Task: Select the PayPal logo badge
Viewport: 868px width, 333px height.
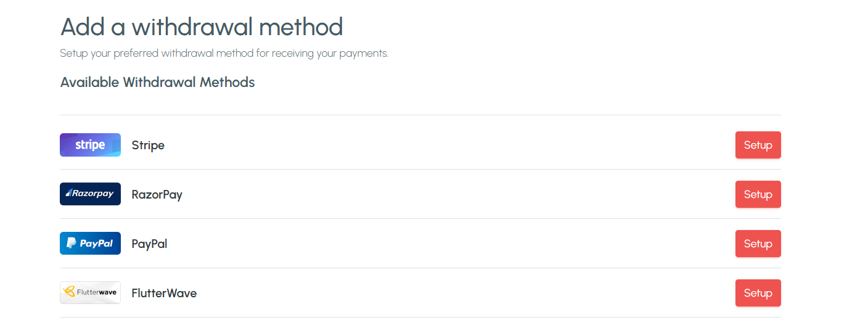Action: tap(90, 244)
